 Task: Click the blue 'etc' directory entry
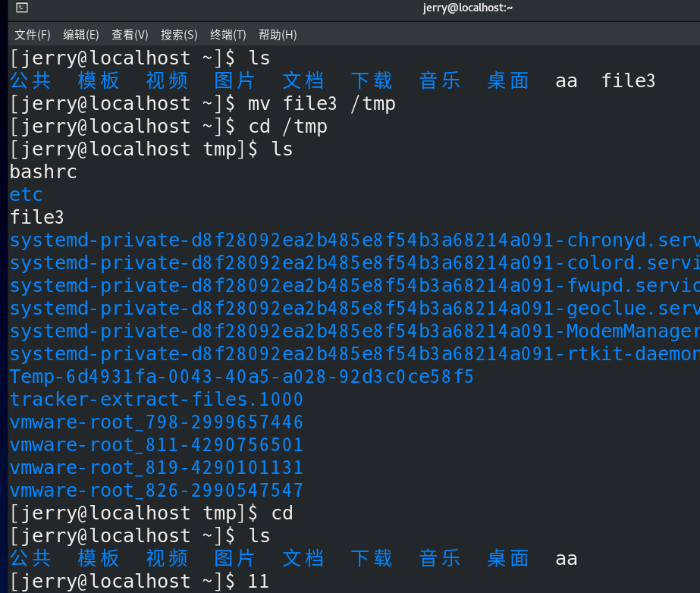(x=27, y=195)
